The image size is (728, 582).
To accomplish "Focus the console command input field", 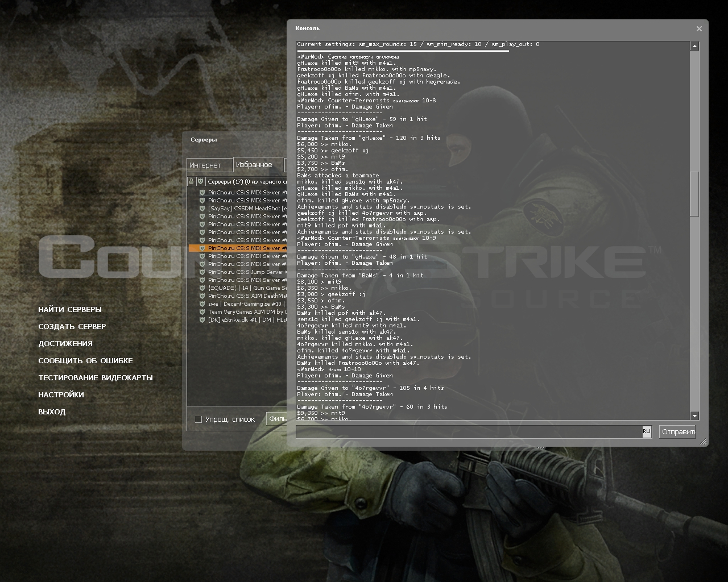I will coord(469,432).
